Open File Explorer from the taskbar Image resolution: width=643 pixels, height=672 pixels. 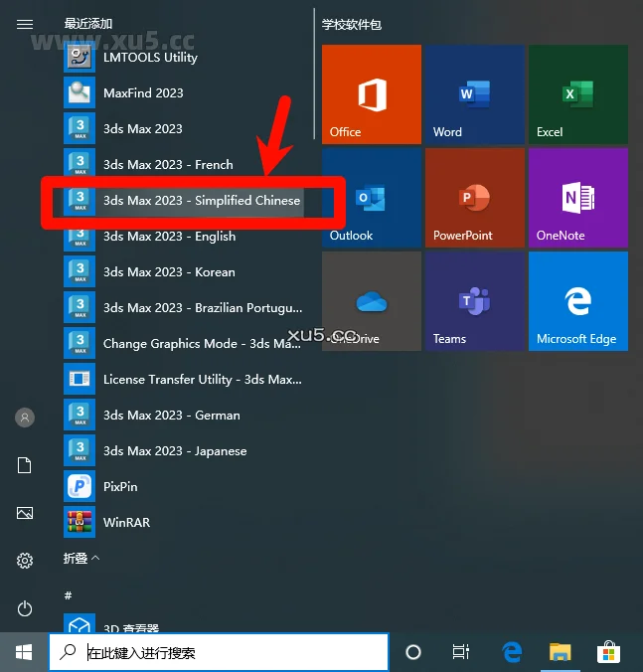pyautogui.click(x=562, y=652)
